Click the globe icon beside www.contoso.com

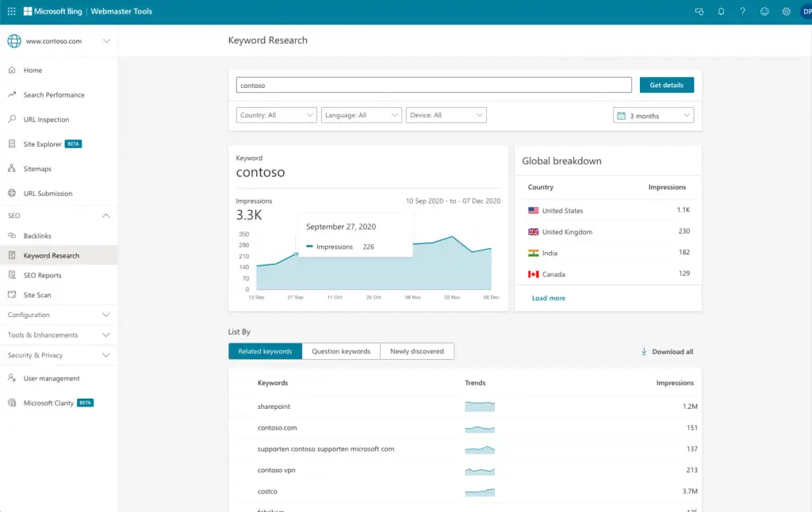pos(14,41)
